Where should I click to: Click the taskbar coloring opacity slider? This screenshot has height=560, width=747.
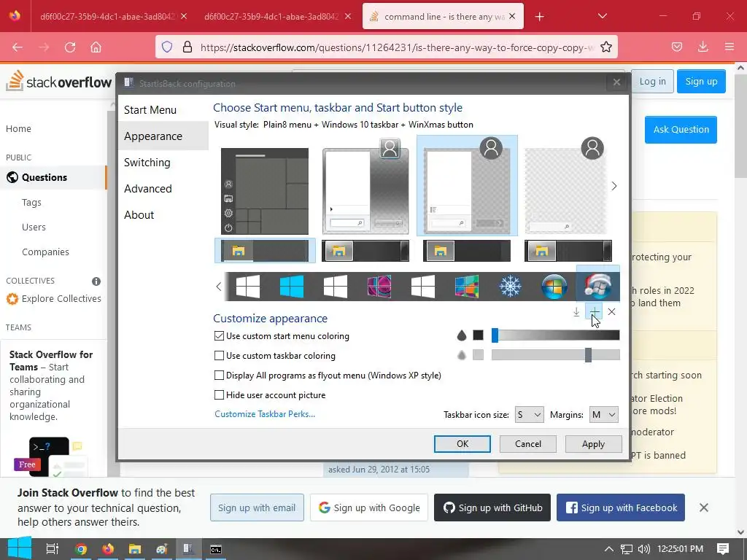point(555,355)
